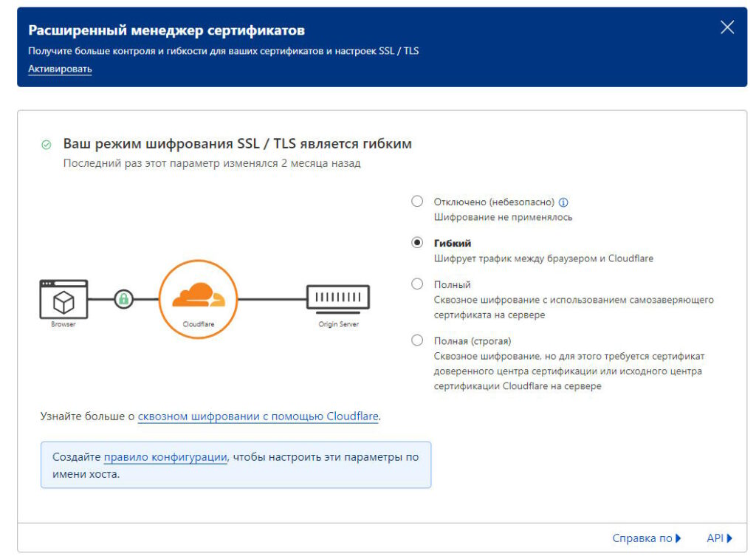756x559 pixels.
Task: Select the Гибкий encryption radio button
Action: pyautogui.click(x=417, y=243)
